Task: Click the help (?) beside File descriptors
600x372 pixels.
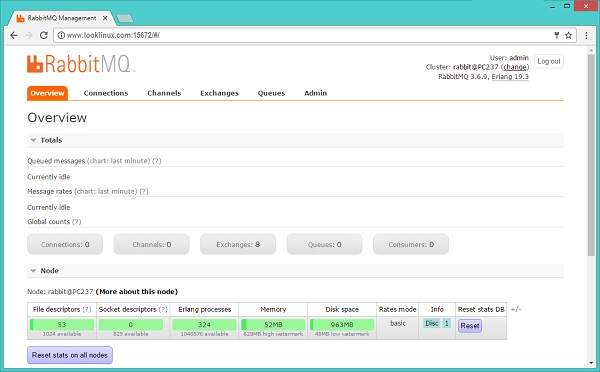Action: [87, 309]
